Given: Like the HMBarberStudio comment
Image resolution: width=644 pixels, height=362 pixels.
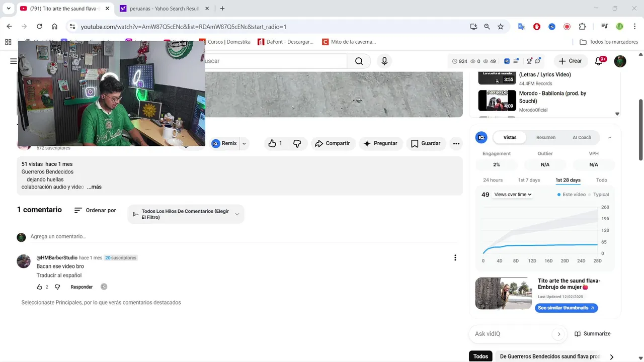Looking at the screenshot, I should click(x=40, y=287).
